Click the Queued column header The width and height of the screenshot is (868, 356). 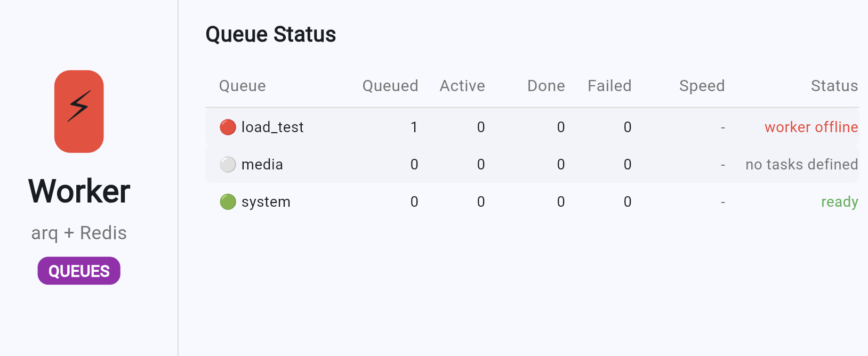tap(390, 86)
